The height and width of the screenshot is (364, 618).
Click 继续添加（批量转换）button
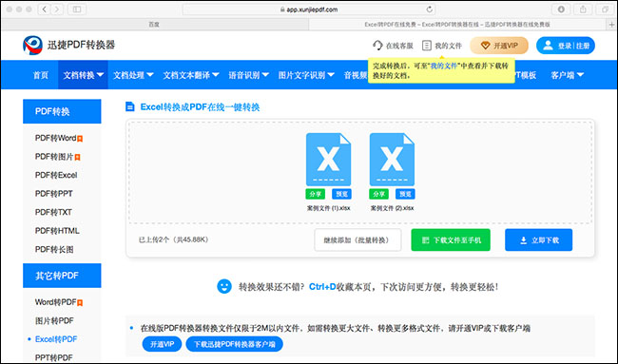(357, 239)
